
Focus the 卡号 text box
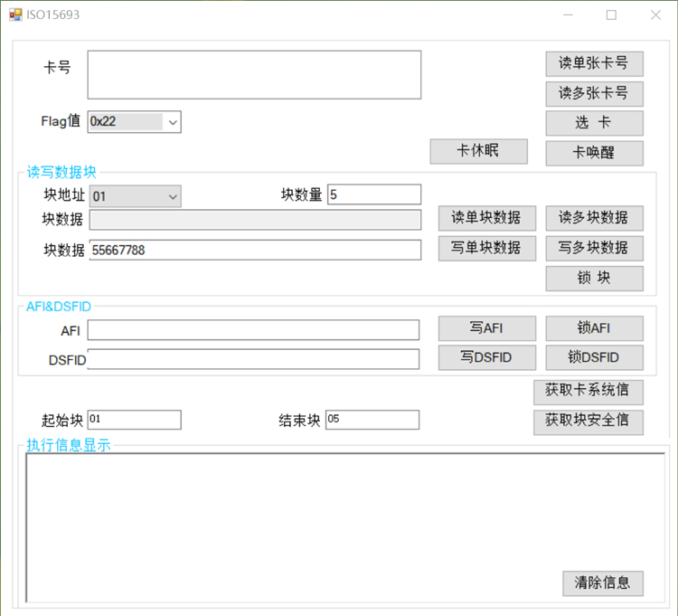[x=254, y=74]
